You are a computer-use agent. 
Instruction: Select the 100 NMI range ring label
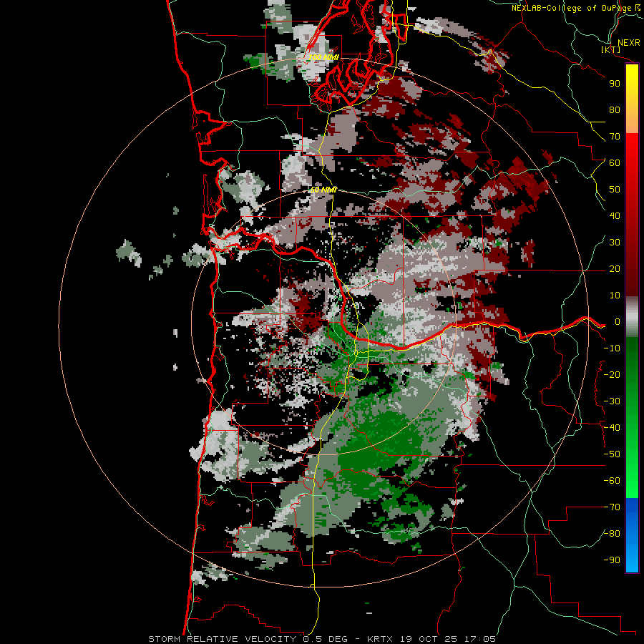[323, 57]
